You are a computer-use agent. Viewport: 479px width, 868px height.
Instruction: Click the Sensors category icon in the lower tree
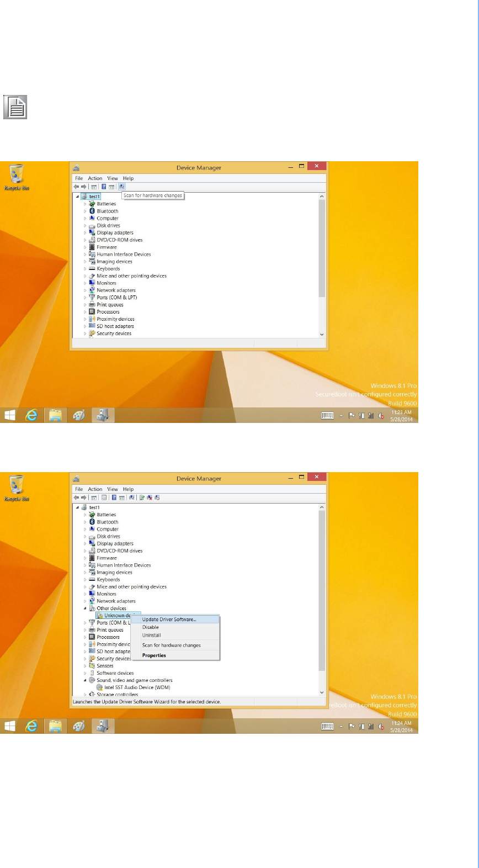92,666
